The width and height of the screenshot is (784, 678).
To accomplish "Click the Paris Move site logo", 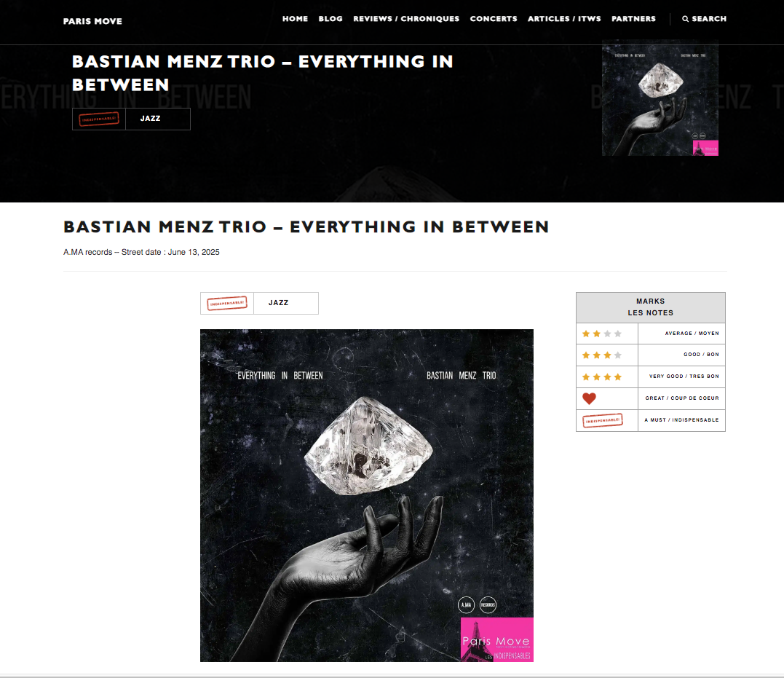I will coord(92,21).
